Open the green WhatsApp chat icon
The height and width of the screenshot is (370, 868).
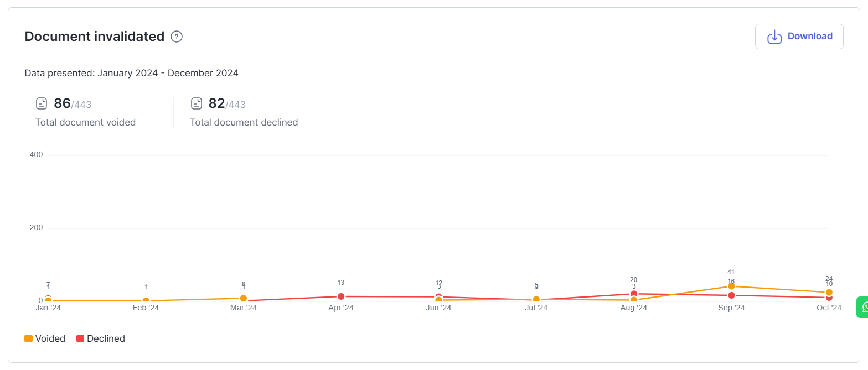[864, 307]
